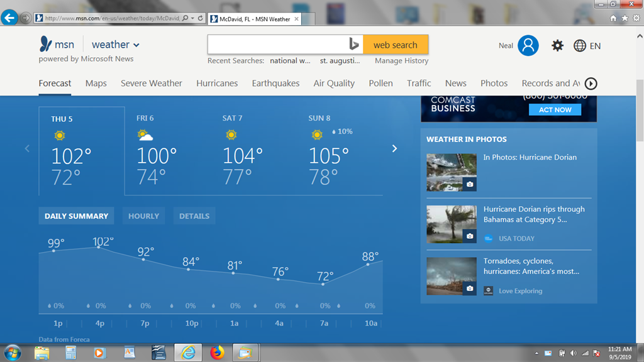Open the recent search 'st. augusti...'
Image resolution: width=644 pixels, height=362 pixels.
[340, 61]
